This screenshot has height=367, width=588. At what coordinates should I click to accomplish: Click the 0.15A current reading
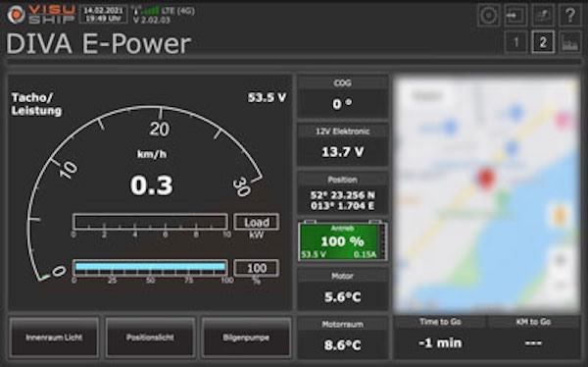coord(365,254)
